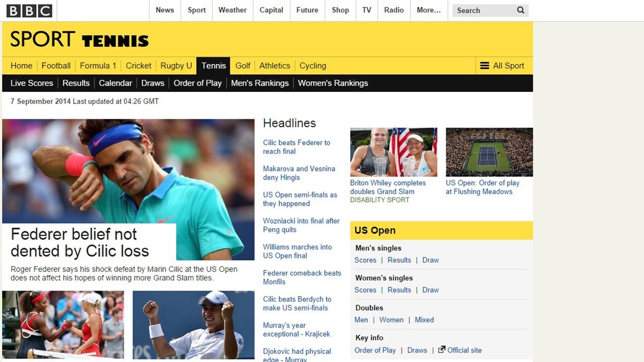Click the Flushing Meadows stadium court thumbnail
The width and height of the screenshot is (644, 362).
tap(489, 152)
